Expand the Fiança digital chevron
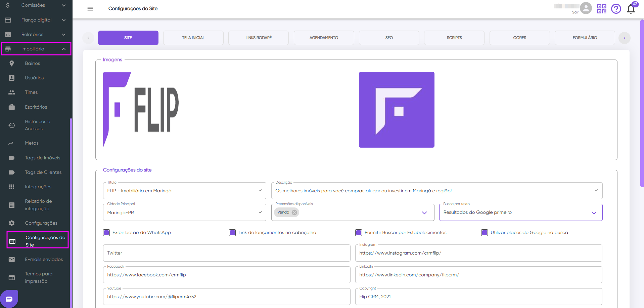Image resolution: width=644 pixels, height=308 pixels. click(x=64, y=20)
